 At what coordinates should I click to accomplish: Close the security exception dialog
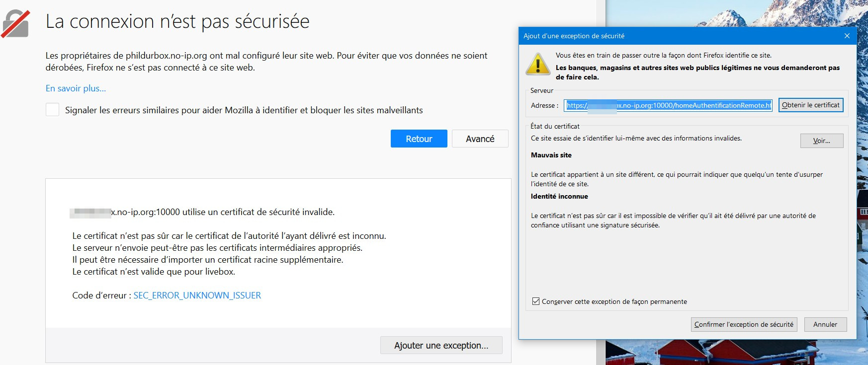pyautogui.click(x=847, y=36)
